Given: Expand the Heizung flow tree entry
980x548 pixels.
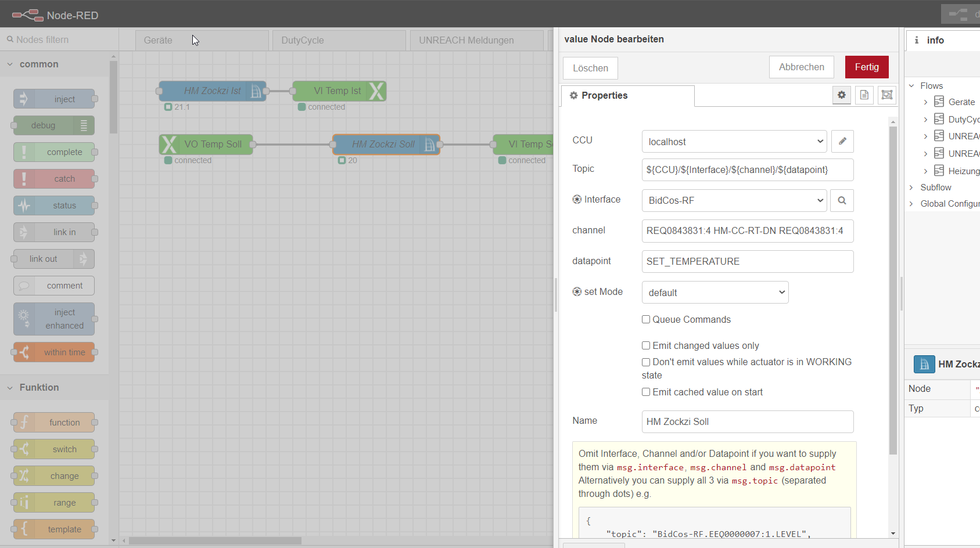Looking at the screenshot, I should click(x=925, y=171).
